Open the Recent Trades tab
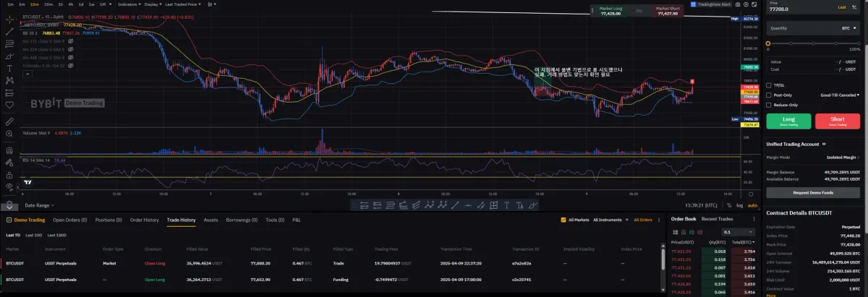The width and height of the screenshot is (868, 297). coord(716,218)
